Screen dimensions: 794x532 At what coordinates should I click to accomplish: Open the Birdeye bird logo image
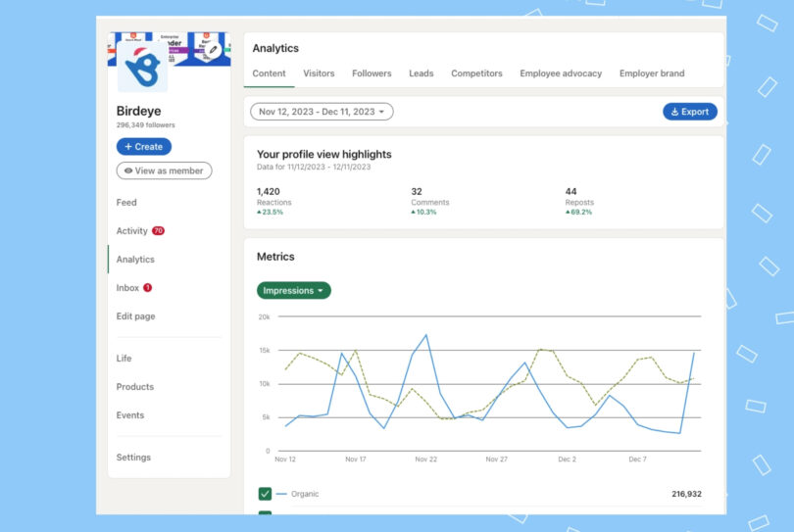(x=142, y=67)
